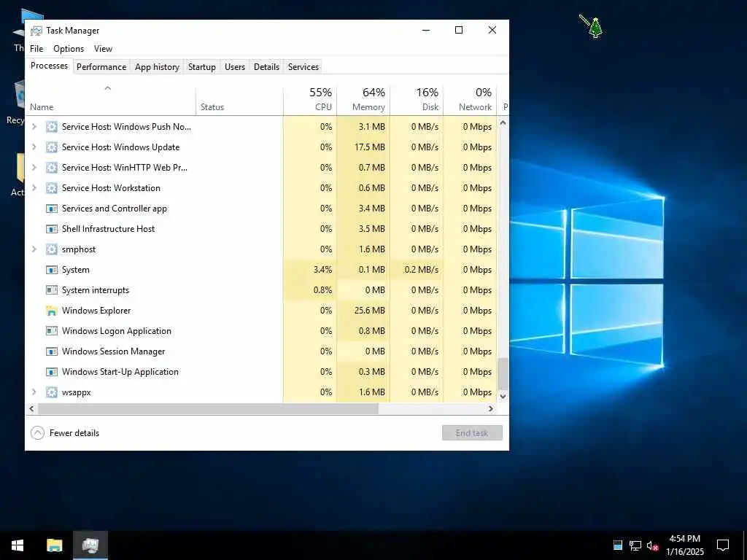
Task: Click the Windows Start-Up Application icon
Action: [x=52, y=372]
